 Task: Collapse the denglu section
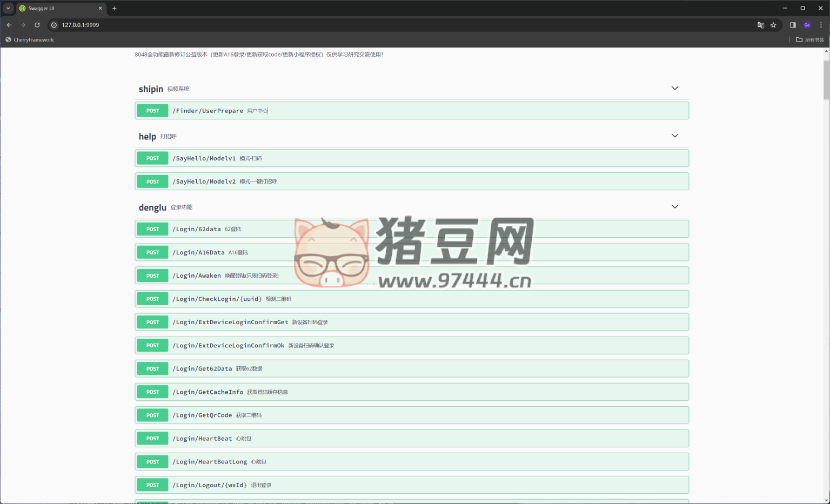tap(674, 206)
